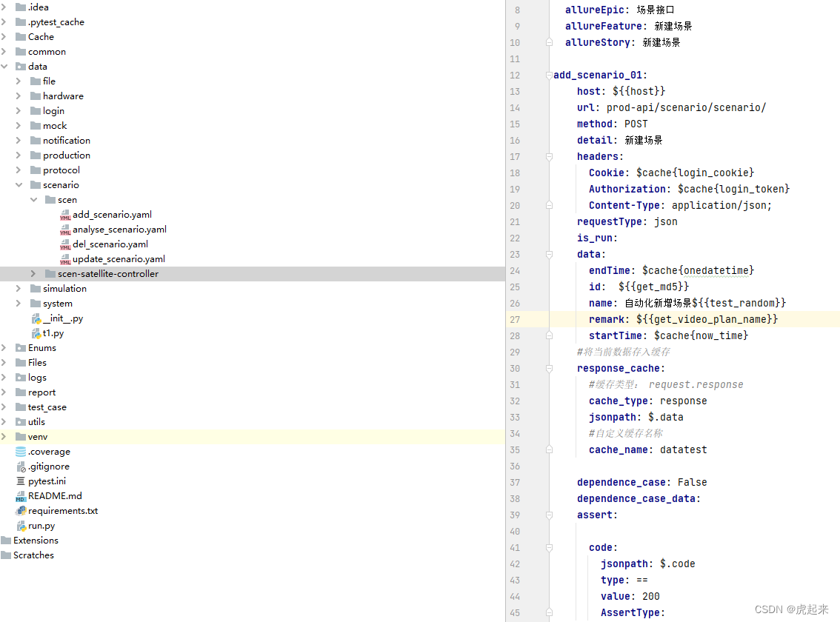
Task: Click the requirements.txt file icon
Action: tap(21, 511)
